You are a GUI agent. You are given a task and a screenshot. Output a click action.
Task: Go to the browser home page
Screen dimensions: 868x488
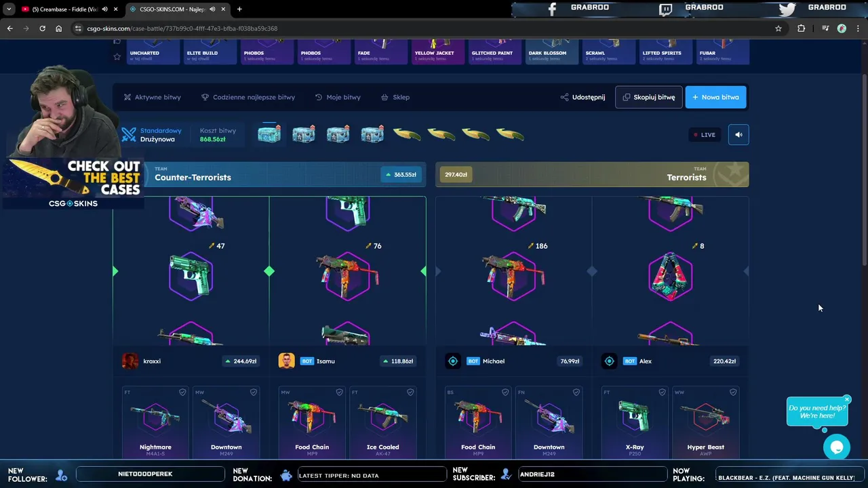[x=58, y=28]
